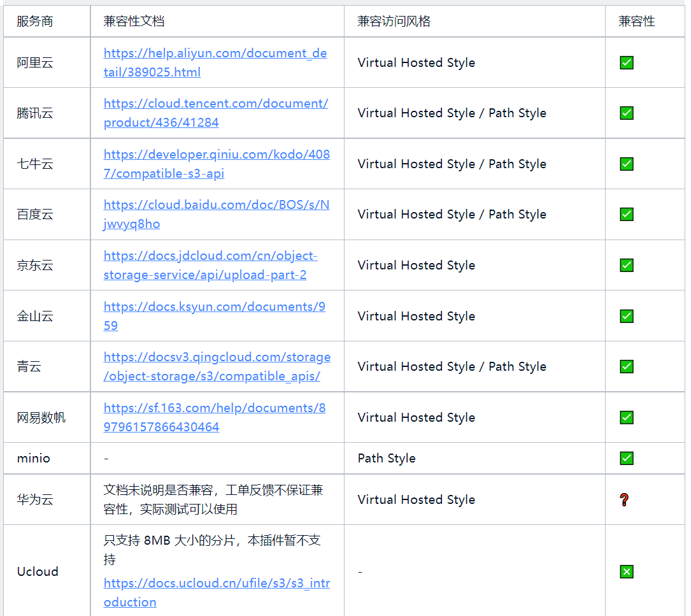Click Virtual Hosted Style in 网易数帆 row
The image size is (691, 616).
[416, 418]
